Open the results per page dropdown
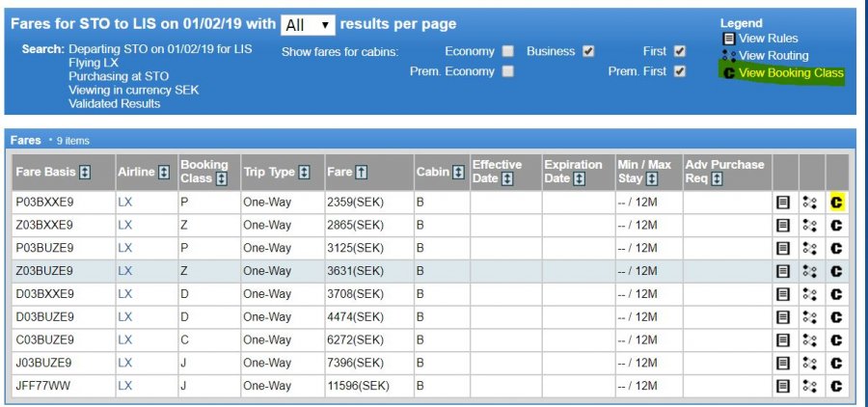 pyautogui.click(x=309, y=24)
